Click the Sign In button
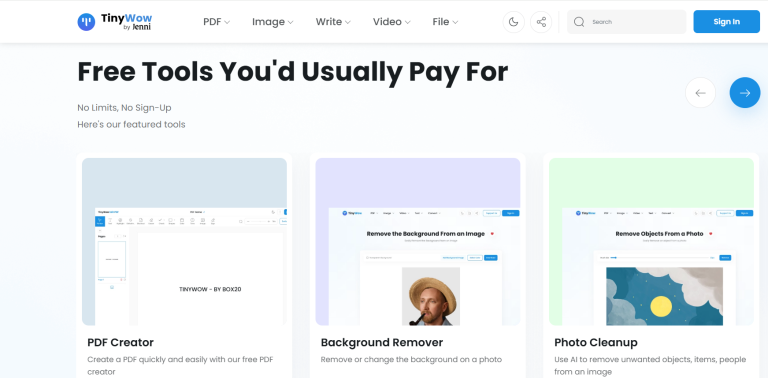Image resolution: width=768 pixels, height=378 pixels. point(726,22)
